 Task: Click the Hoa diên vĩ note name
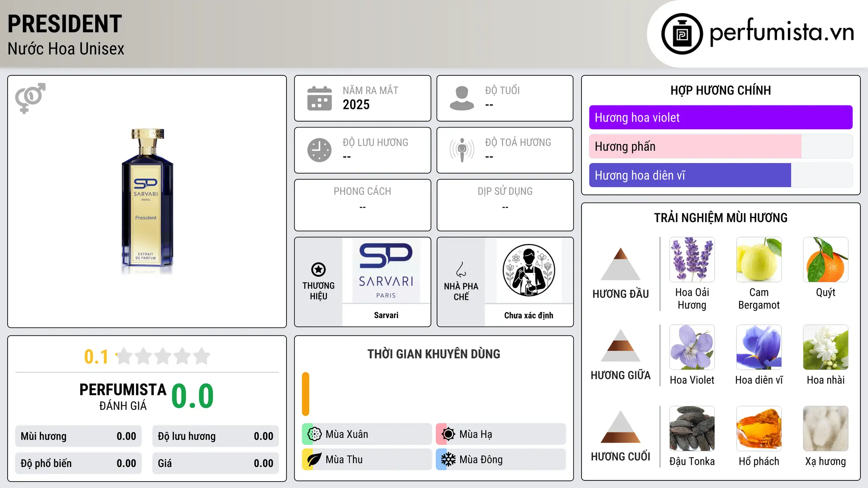point(759,380)
